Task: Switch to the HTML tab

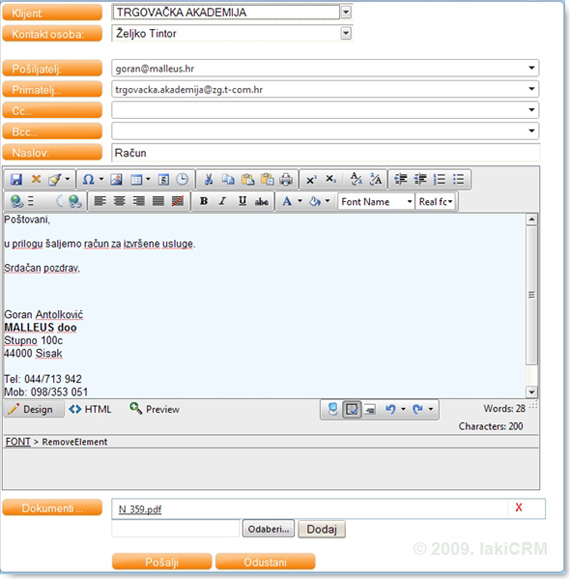Action: coord(90,409)
